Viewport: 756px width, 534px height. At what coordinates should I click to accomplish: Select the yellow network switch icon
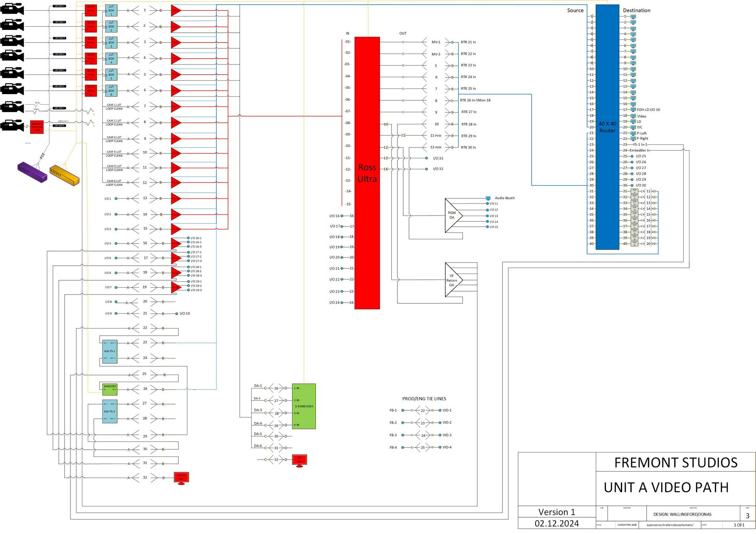click(x=64, y=175)
